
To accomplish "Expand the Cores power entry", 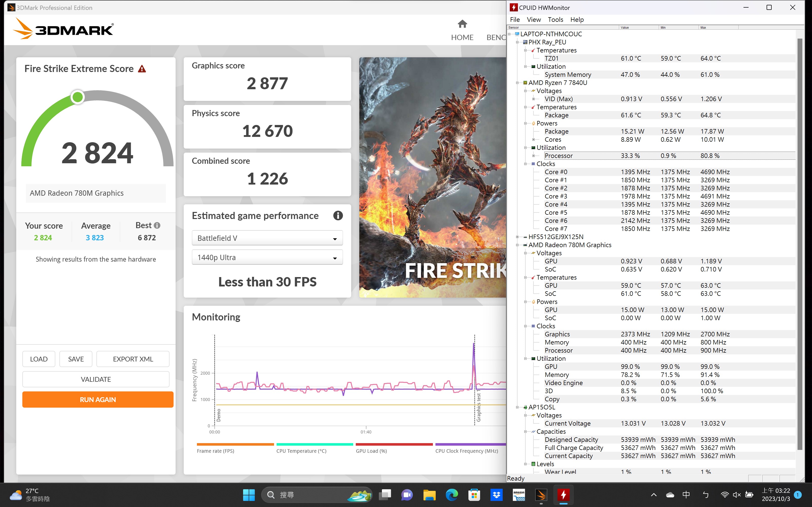I will click(533, 139).
